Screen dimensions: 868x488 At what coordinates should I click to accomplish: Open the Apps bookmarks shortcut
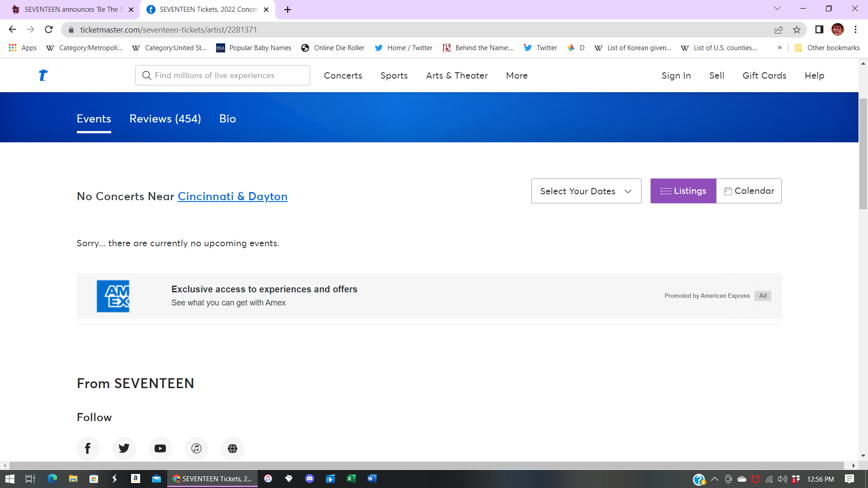(x=23, y=48)
